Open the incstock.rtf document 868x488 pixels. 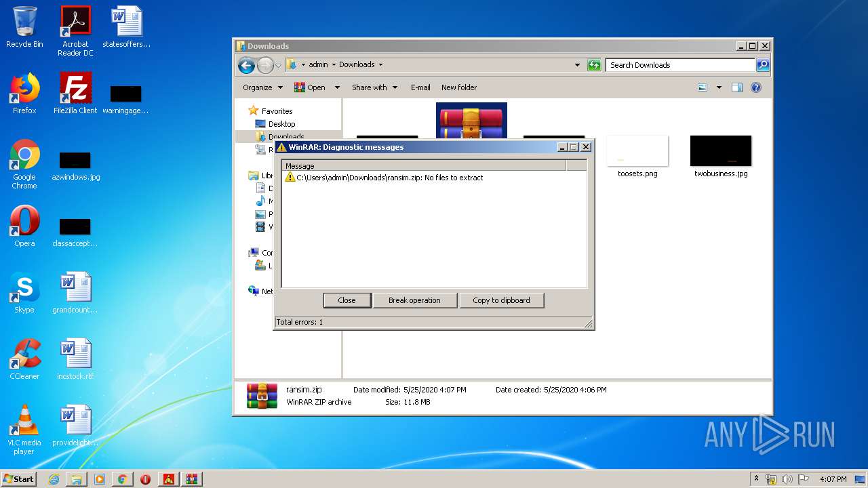point(75,359)
